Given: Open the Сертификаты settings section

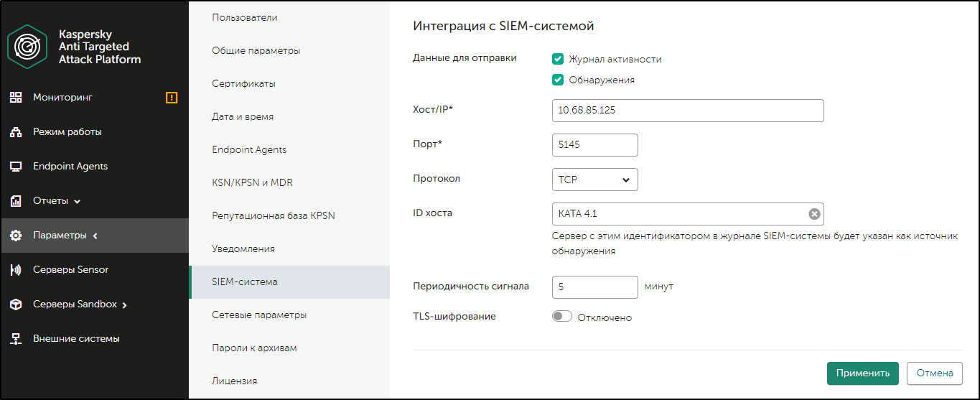Looking at the screenshot, I should coord(244,84).
